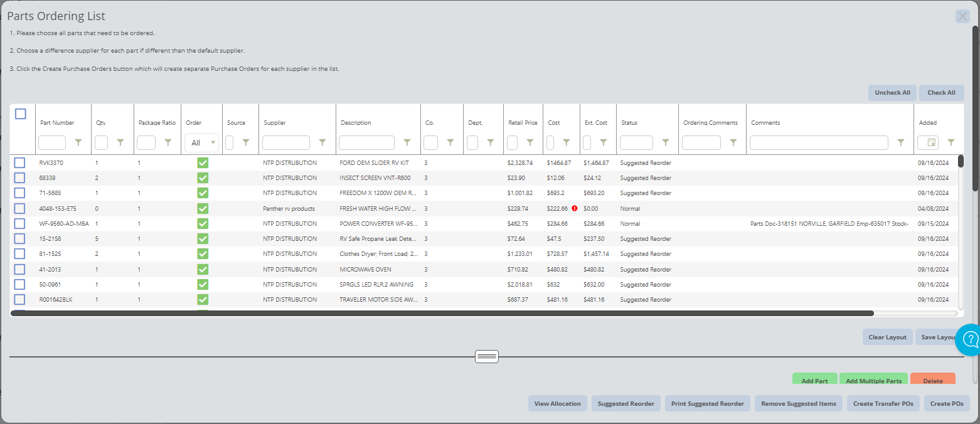Image resolution: width=980 pixels, height=424 pixels.
Task: Open the Order filter dropdown showing All
Action: coord(201,143)
